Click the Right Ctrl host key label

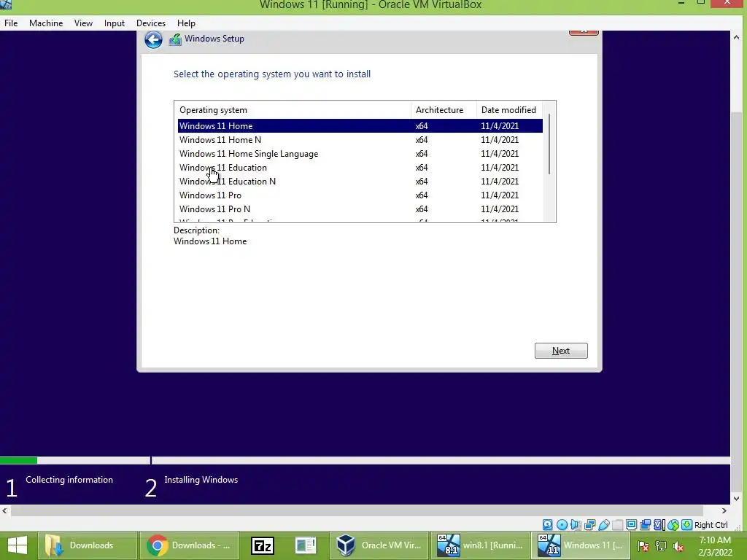[711, 525]
